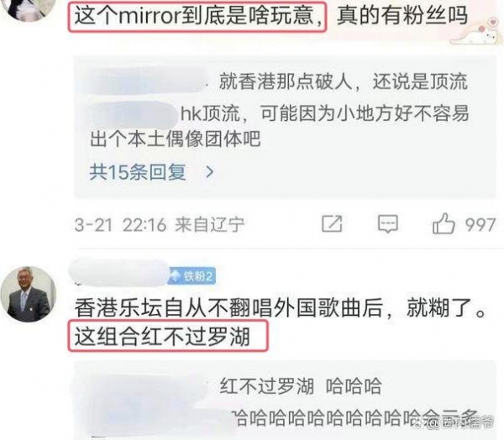
Task: Tap the blurred replier name before hk顶流
Action: (x=134, y=113)
